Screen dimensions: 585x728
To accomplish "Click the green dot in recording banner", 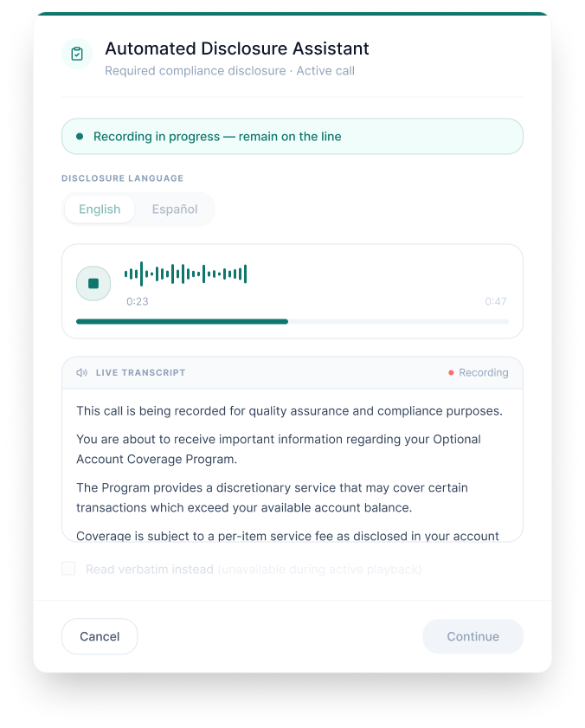I will tap(80, 136).
